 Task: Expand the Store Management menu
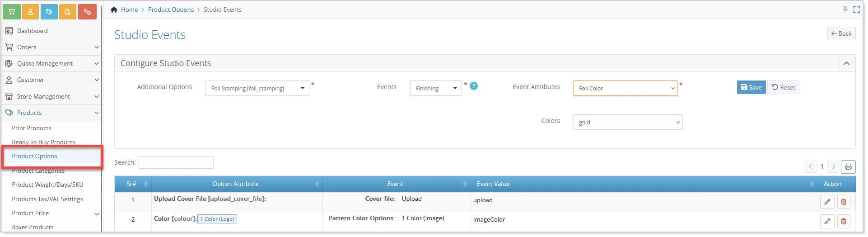pyautogui.click(x=51, y=96)
